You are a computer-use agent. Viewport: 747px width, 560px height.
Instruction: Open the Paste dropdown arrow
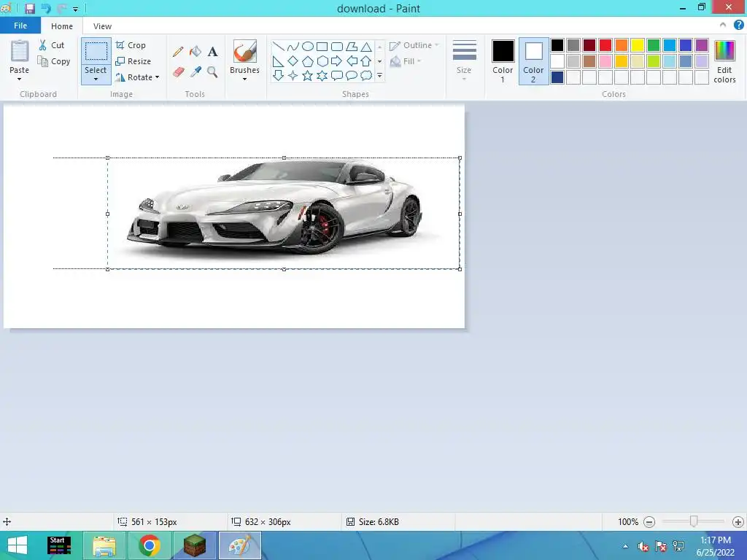19,79
